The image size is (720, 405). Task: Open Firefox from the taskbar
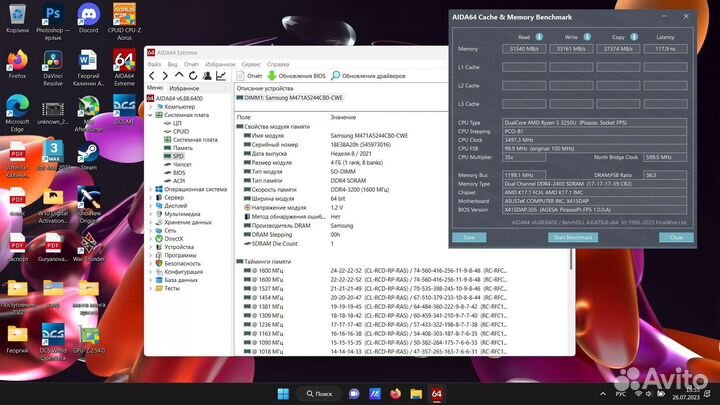click(x=395, y=394)
